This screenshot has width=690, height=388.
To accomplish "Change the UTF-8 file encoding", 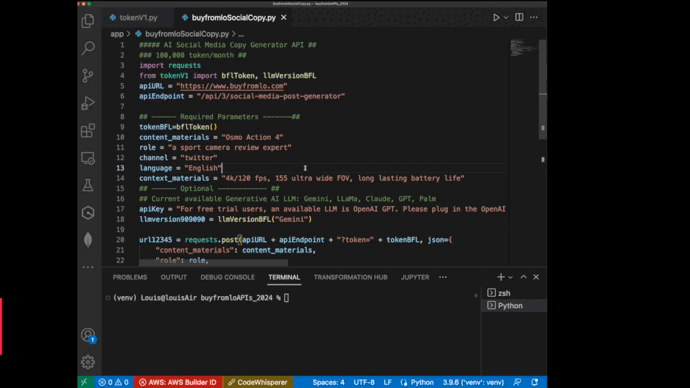I will tap(364, 382).
